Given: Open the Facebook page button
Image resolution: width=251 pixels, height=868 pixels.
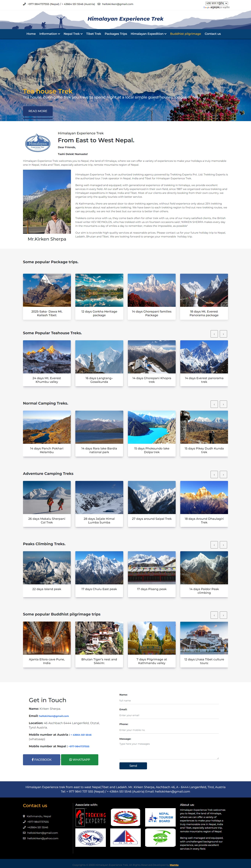Looking at the screenshot, I should point(41,759).
